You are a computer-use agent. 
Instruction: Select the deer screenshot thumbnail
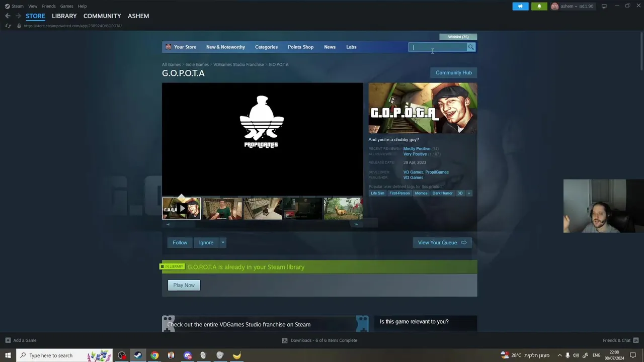click(343, 209)
